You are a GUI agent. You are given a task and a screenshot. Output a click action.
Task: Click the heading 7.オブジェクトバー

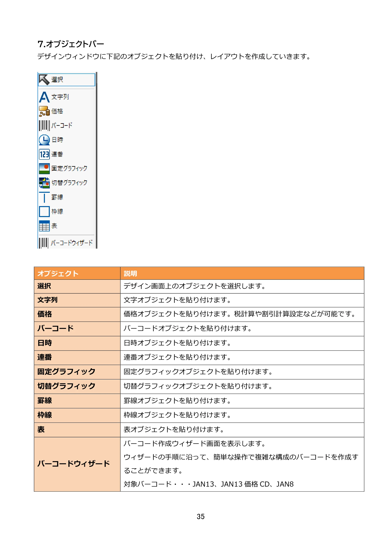(71, 44)
